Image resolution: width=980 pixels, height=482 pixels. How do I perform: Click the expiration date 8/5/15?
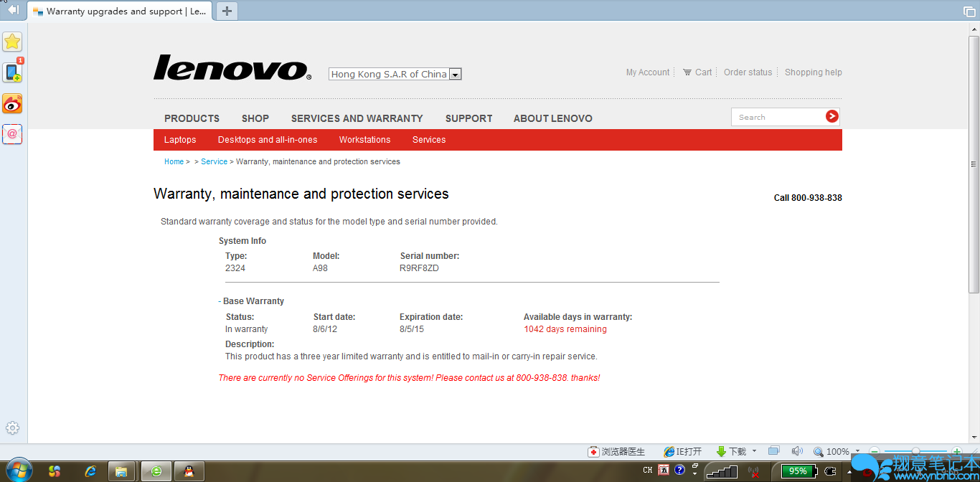click(412, 329)
